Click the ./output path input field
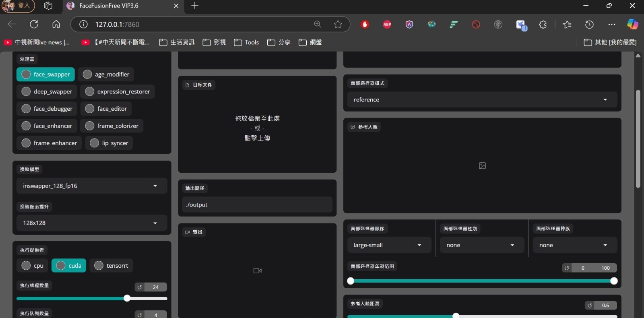This screenshot has height=318, width=644. [x=257, y=205]
